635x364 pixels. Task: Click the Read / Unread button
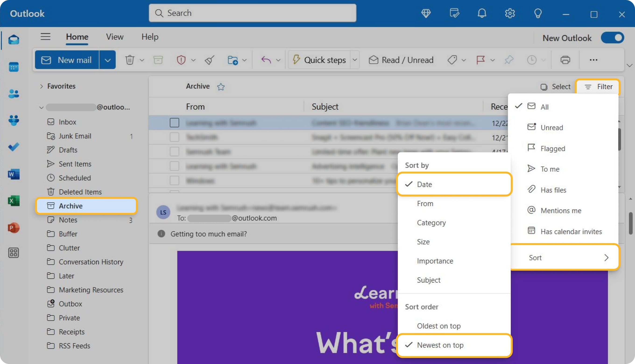click(x=401, y=60)
